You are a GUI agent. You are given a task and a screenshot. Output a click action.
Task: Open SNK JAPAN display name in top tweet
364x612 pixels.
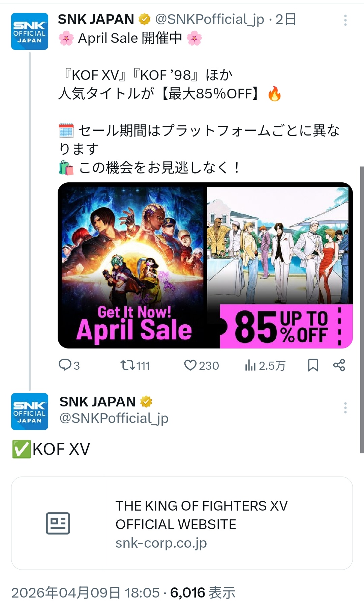coord(96,19)
